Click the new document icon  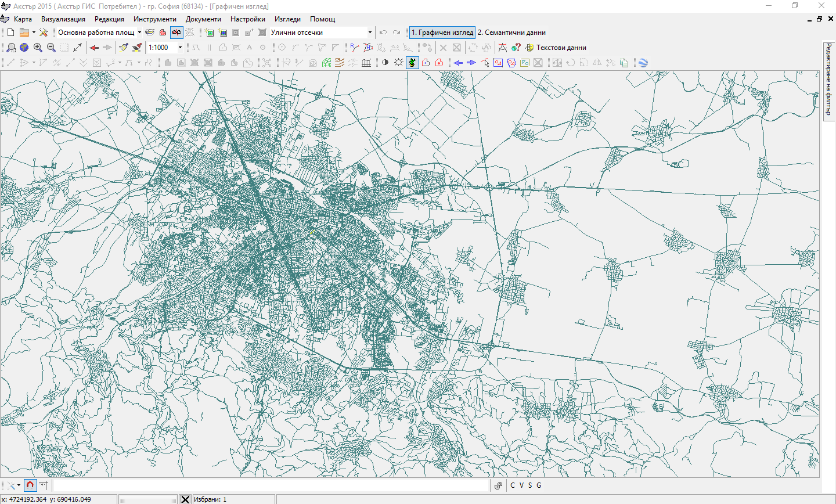point(10,33)
